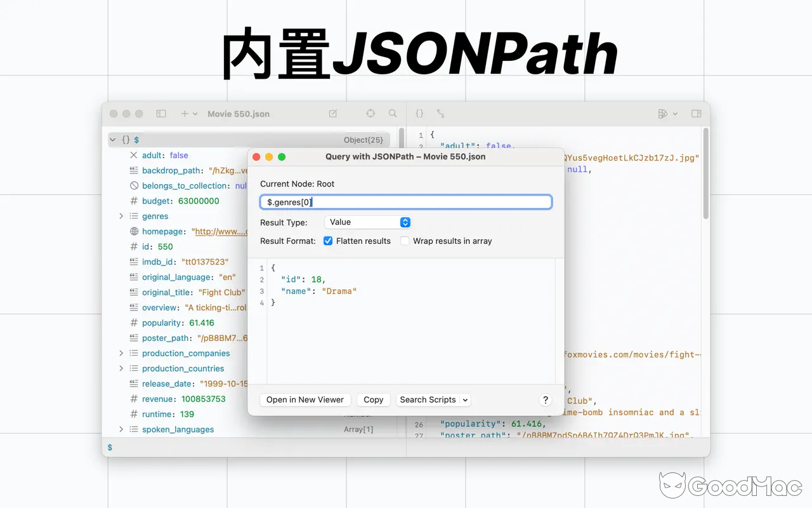The height and width of the screenshot is (508, 812).
Task: Click the Open in New Viewer button
Action: [x=305, y=399]
